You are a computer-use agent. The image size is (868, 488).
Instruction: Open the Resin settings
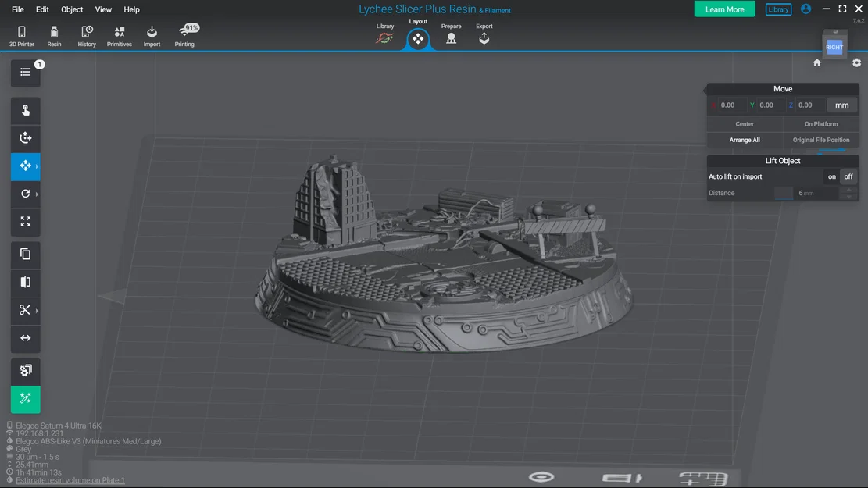point(54,36)
